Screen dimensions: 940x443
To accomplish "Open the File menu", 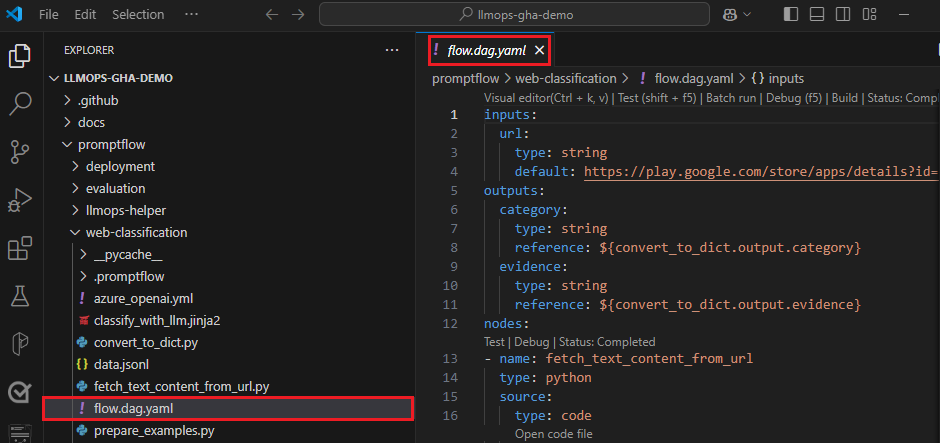I will click(48, 15).
